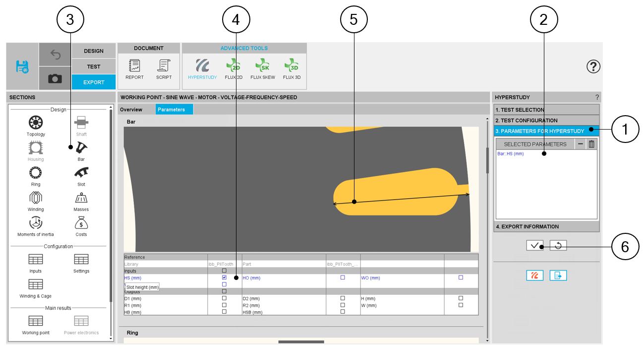Check the HO (mm) parameter checkbox
Image resolution: width=644 pixels, height=351 pixels.
pyautogui.click(x=343, y=278)
